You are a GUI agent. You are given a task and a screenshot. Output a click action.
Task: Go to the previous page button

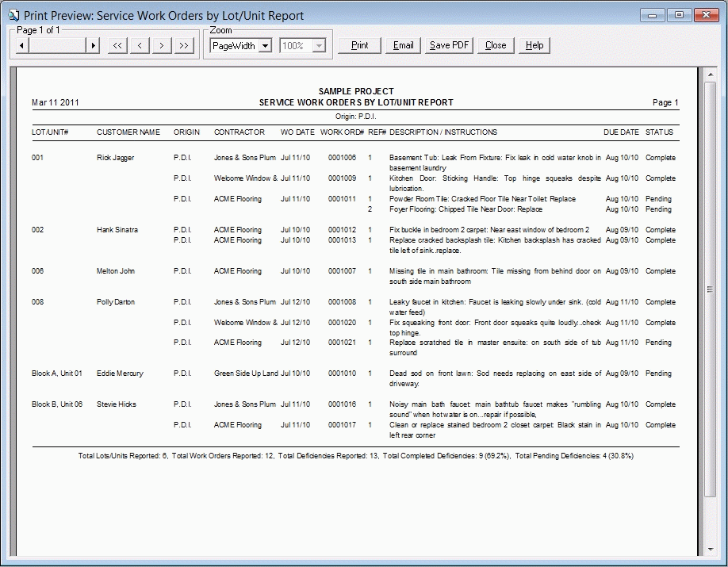coord(140,45)
